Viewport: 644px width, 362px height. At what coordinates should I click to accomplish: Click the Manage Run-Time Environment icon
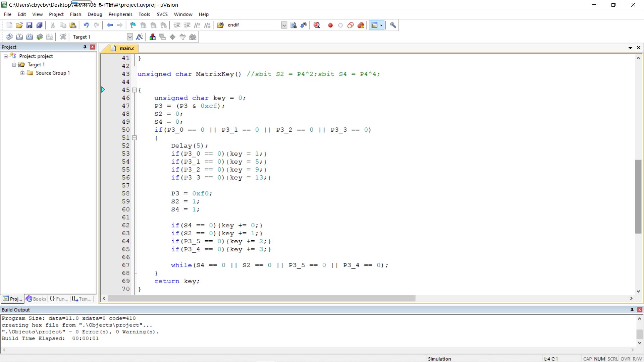point(173,37)
